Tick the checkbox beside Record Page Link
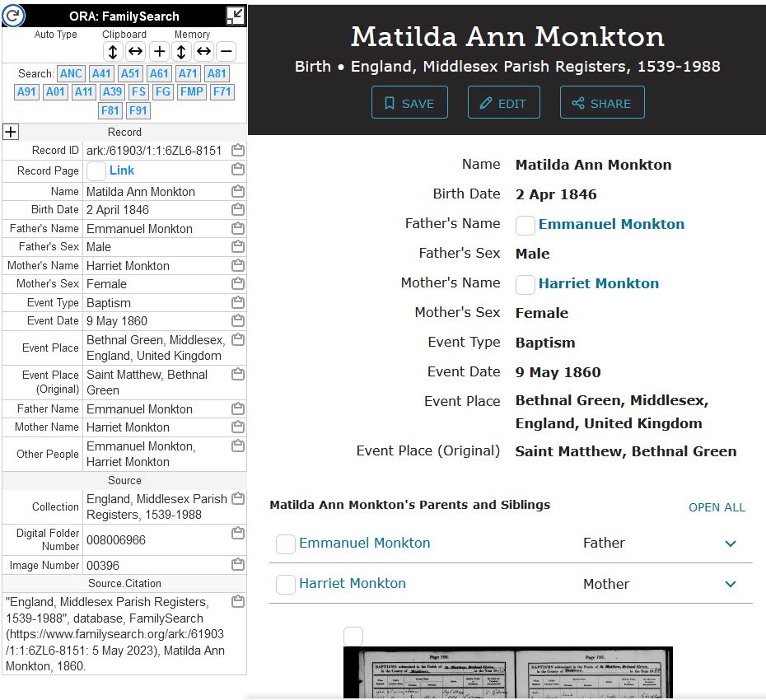This screenshot has width=766, height=700. click(x=96, y=171)
